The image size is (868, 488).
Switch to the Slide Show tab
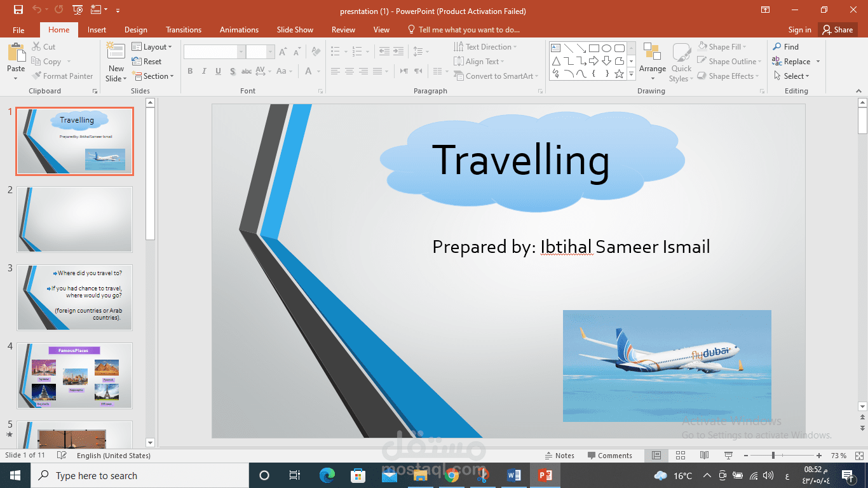[295, 30]
